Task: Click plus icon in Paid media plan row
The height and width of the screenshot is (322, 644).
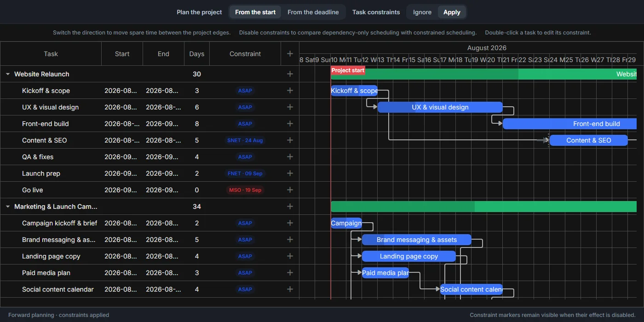Action: pos(290,273)
